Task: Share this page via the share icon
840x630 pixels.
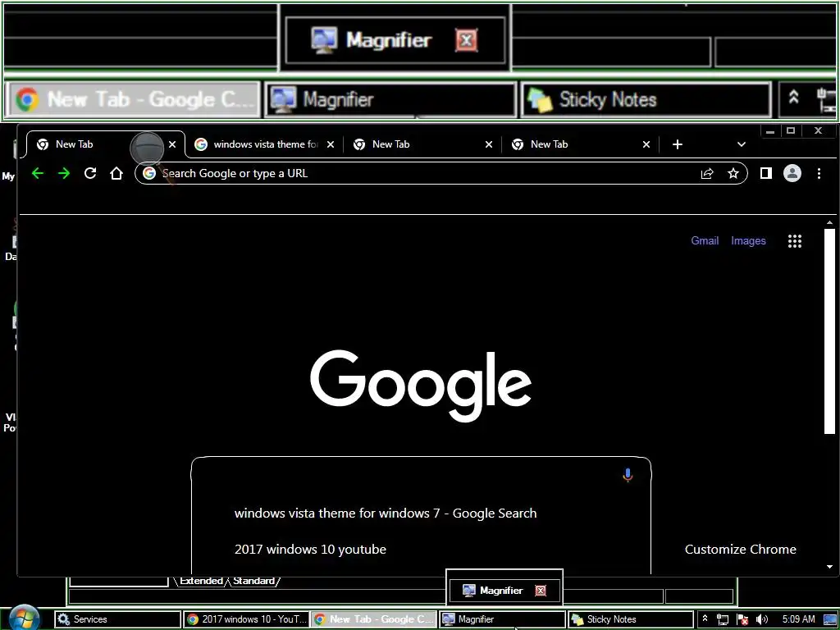Action: 707,173
